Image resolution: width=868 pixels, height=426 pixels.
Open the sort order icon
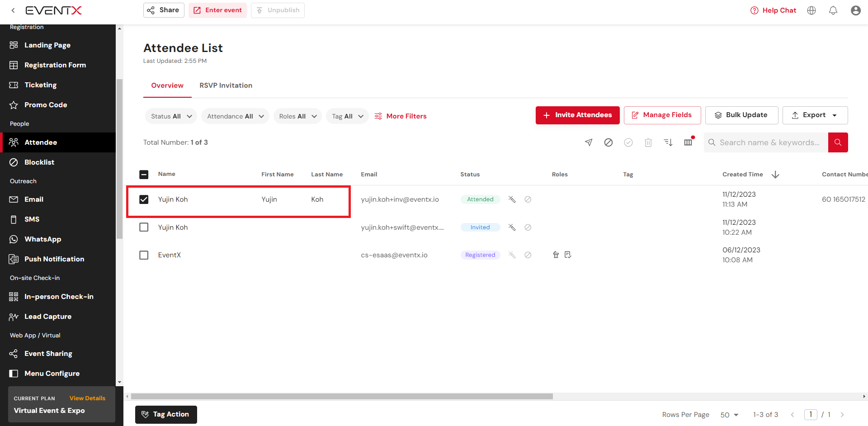[x=668, y=142]
